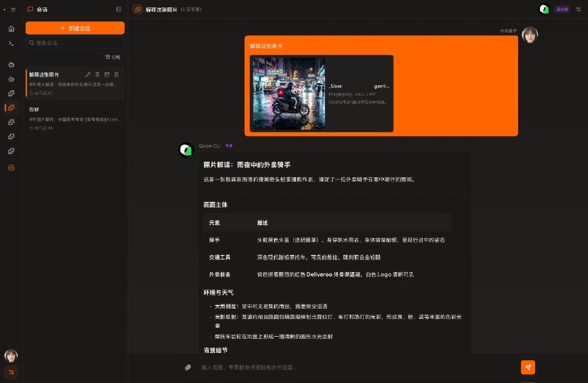Open the terminal prompt icon in sidebar
The image size is (588, 383).
click(11, 43)
